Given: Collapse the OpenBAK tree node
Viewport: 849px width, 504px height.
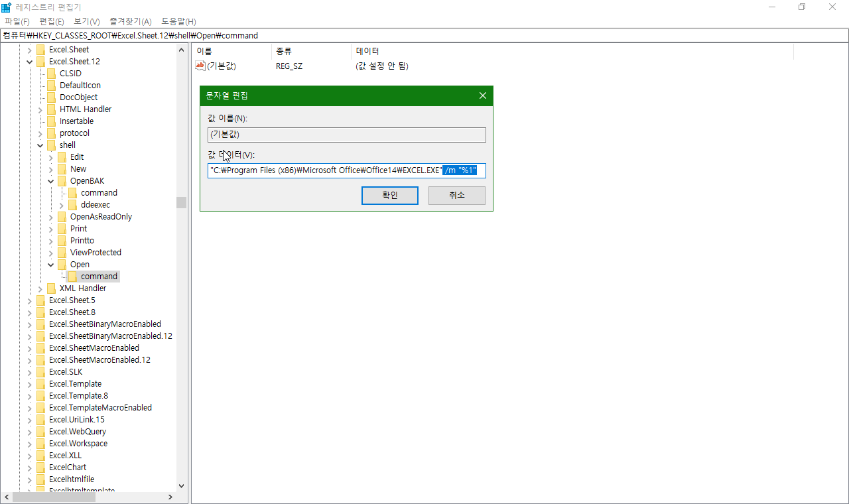Looking at the screenshot, I should (51, 181).
